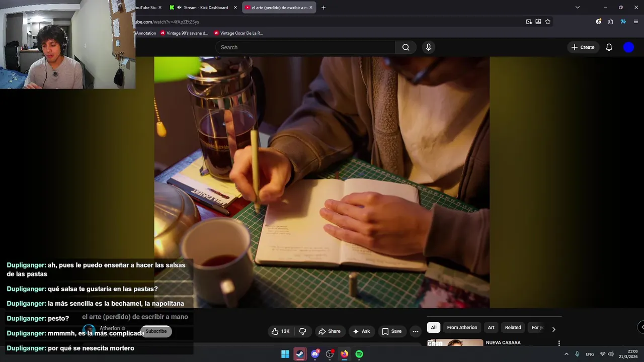Open OBS Studio from taskbar
The height and width of the screenshot is (362, 644).
click(x=330, y=354)
